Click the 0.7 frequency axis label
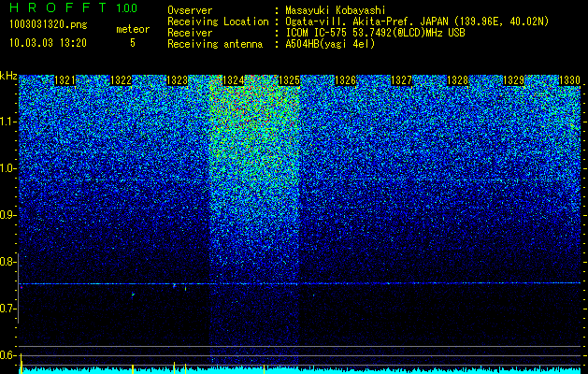The image size is (588, 374). (x=8, y=309)
